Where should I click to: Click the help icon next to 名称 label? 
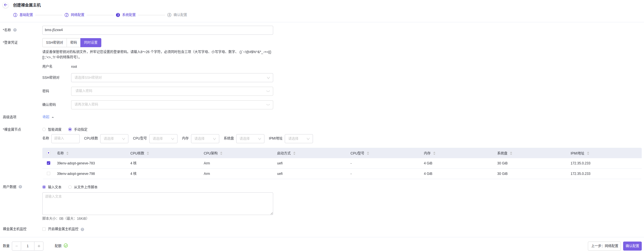(15, 30)
